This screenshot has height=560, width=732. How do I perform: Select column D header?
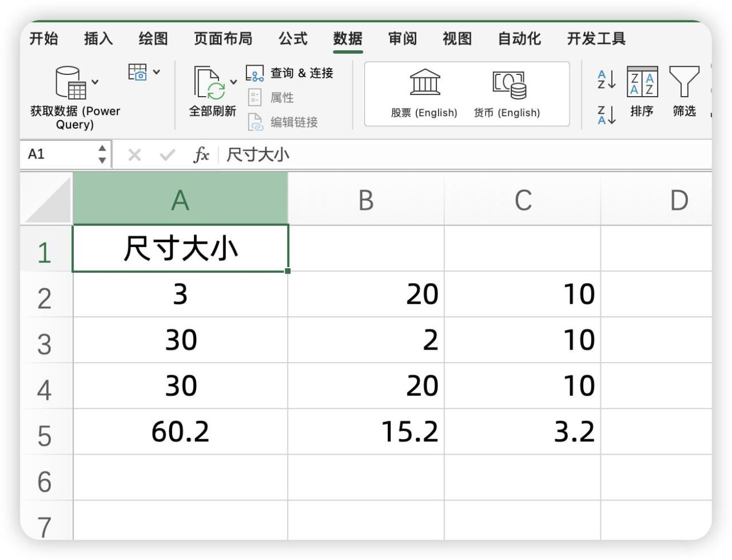[x=657, y=198]
